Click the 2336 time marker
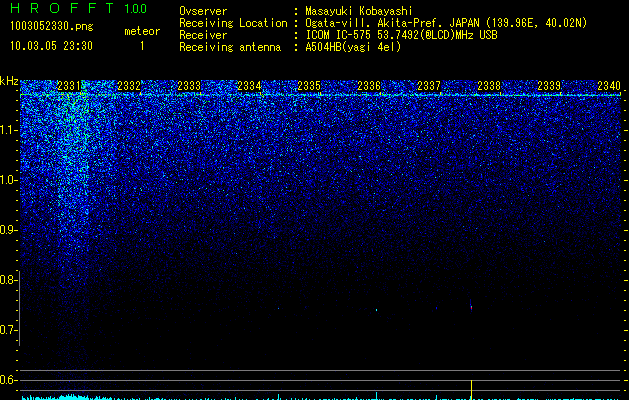The width and height of the screenshot is (629, 400). coord(369,85)
